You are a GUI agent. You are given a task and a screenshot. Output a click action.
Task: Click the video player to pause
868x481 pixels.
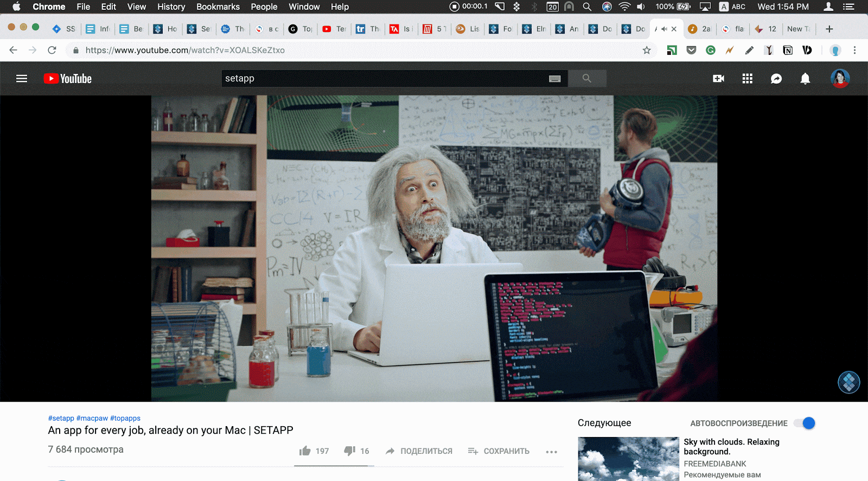pos(434,249)
